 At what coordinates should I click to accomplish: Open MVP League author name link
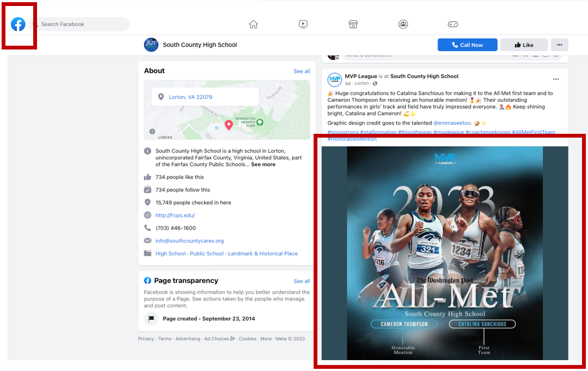[361, 76]
